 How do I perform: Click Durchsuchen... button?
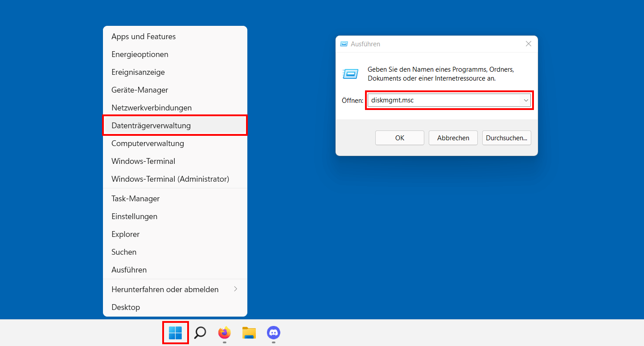pos(507,138)
